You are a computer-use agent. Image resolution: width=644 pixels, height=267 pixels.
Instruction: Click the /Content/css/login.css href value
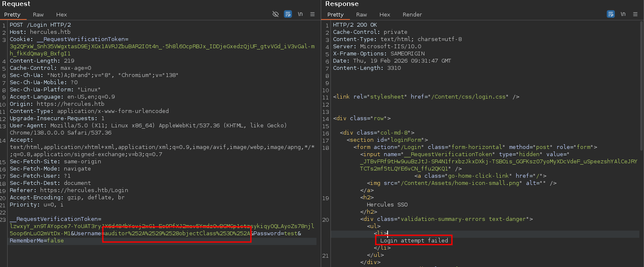468,97
